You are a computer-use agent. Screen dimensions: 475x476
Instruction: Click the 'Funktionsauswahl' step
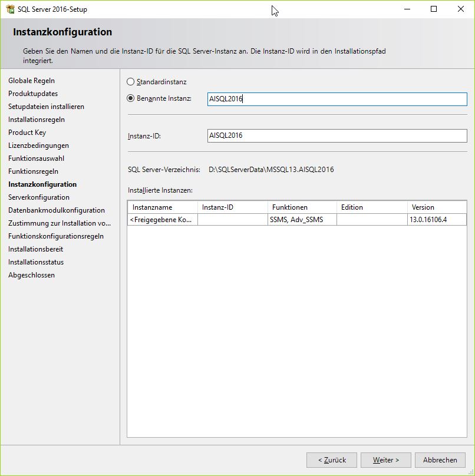[36, 158]
